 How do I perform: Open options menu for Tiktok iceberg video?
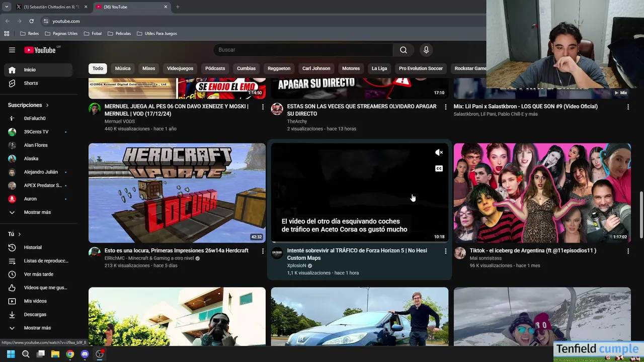point(628,251)
